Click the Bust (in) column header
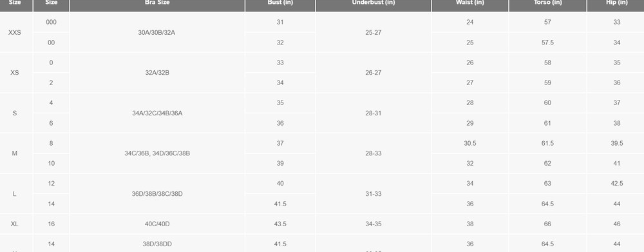This screenshot has width=644, height=252. [280, 3]
